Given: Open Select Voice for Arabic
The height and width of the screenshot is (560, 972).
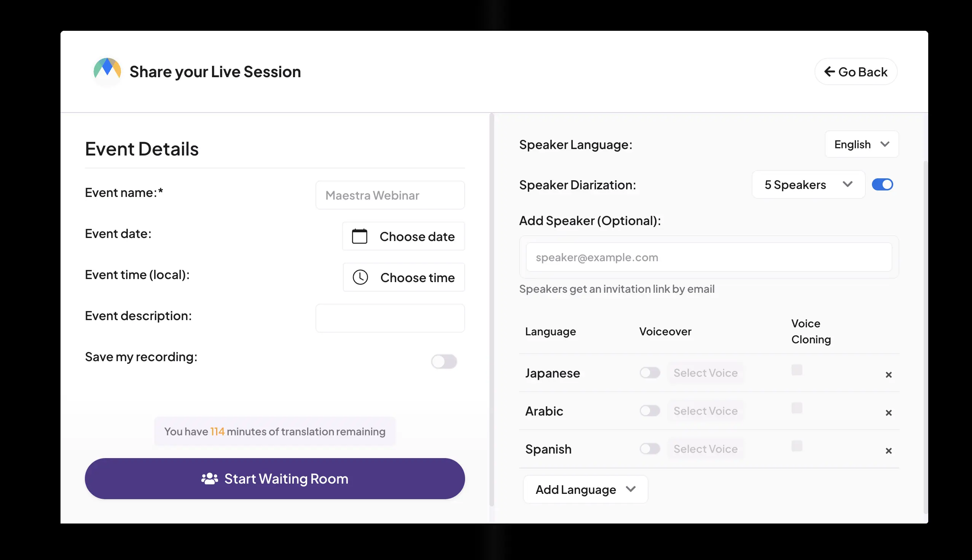Looking at the screenshot, I should [x=706, y=410].
